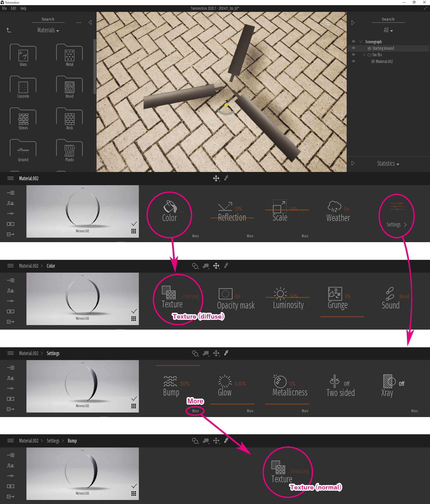Select the move gizmo tool in Material.002 bar

[216, 178]
